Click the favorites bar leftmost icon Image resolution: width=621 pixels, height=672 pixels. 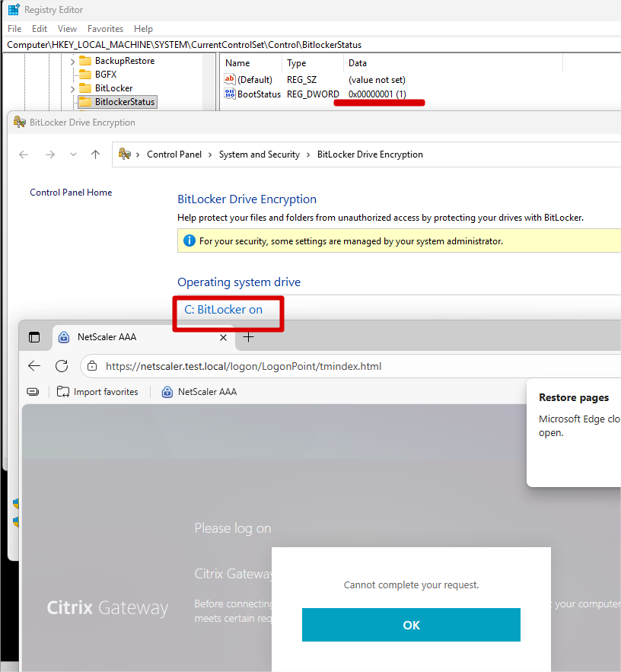pos(33,392)
